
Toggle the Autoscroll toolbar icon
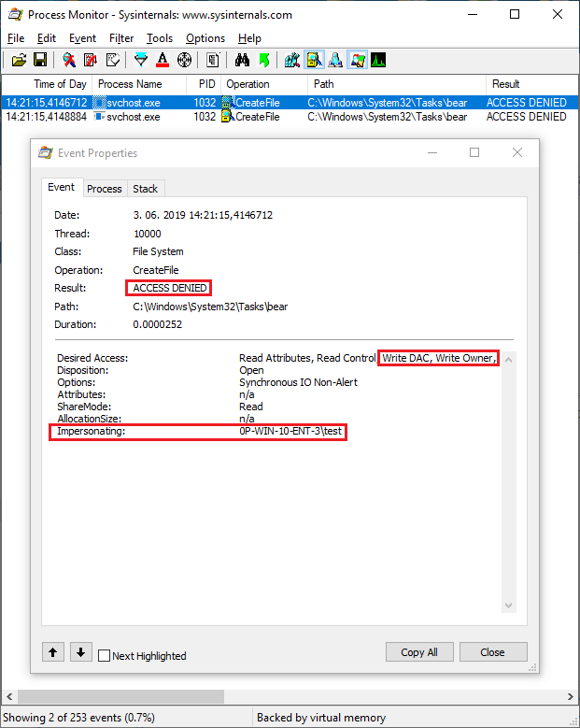91,60
